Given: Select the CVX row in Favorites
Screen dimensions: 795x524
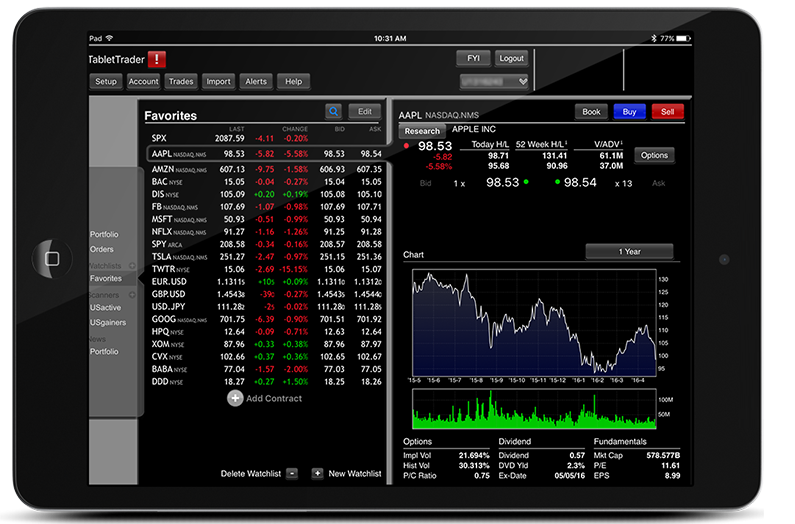Looking at the screenshot, I should pyautogui.click(x=266, y=357).
